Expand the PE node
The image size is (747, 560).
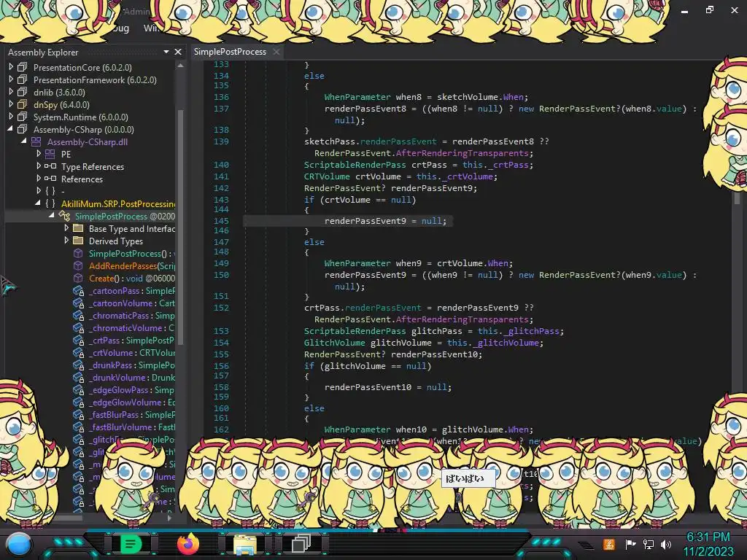[x=39, y=154]
